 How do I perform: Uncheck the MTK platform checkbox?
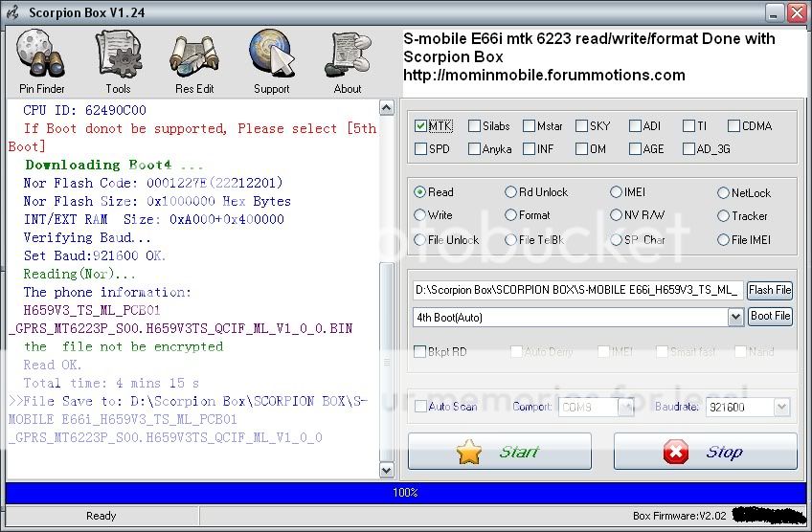(x=420, y=125)
